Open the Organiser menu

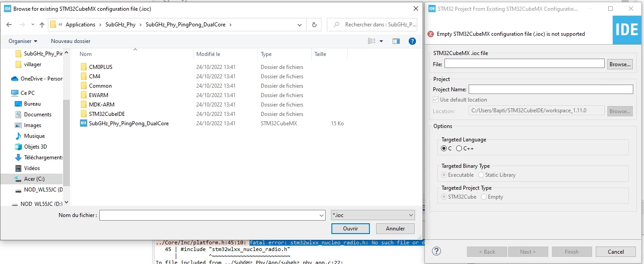click(x=23, y=41)
